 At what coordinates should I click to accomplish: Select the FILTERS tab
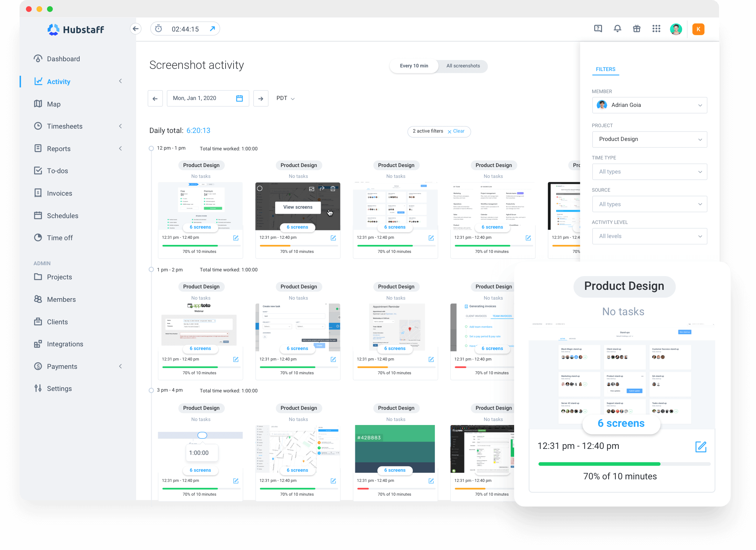(605, 69)
